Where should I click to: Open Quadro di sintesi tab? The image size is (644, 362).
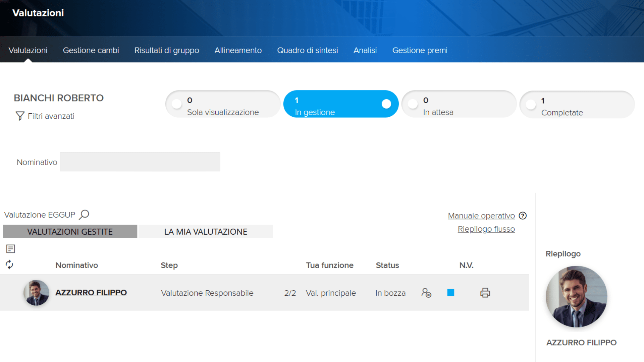click(x=308, y=50)
